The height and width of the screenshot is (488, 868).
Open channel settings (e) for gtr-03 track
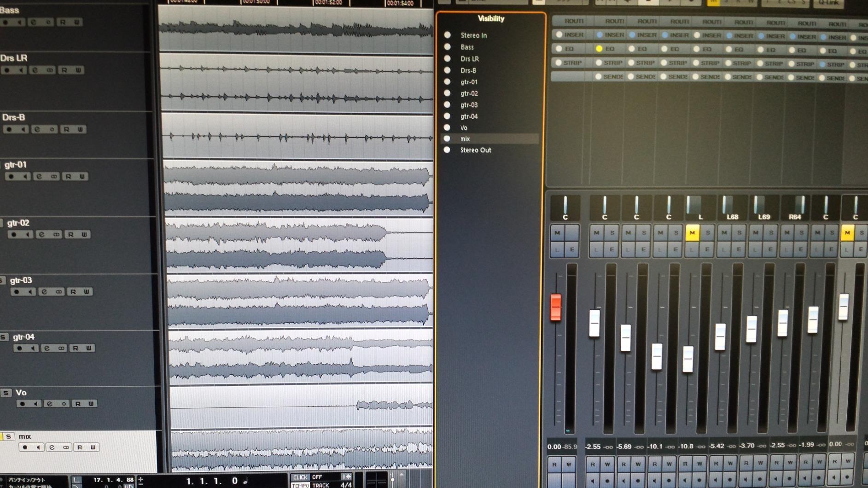coord(44,292)
